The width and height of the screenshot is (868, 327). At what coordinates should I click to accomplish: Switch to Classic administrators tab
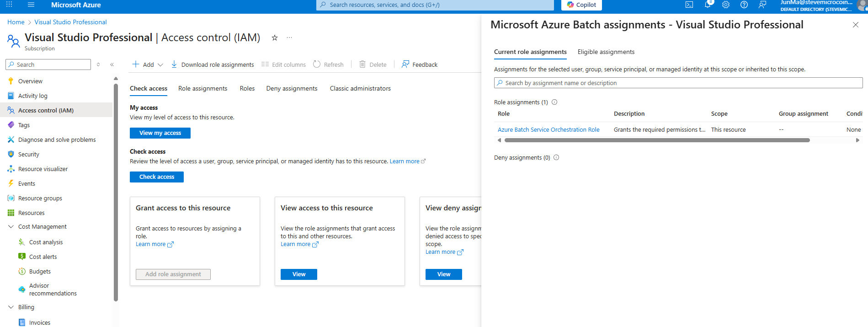[x=360, y=88]
